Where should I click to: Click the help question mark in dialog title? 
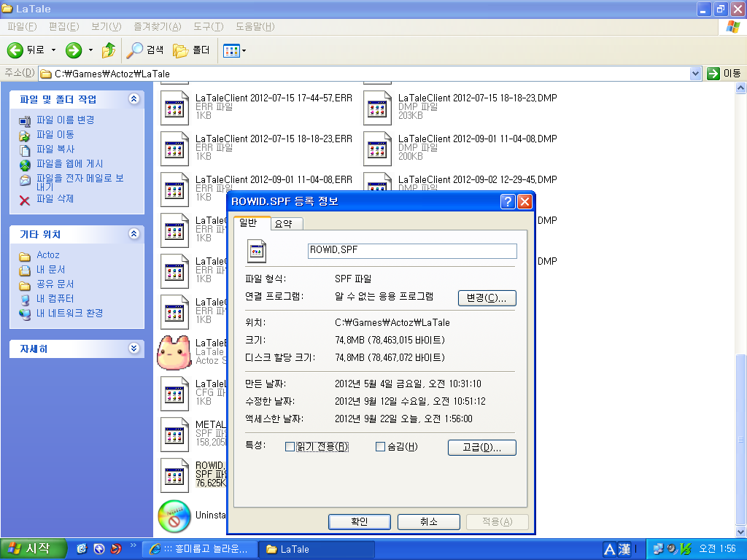[508, 202]
